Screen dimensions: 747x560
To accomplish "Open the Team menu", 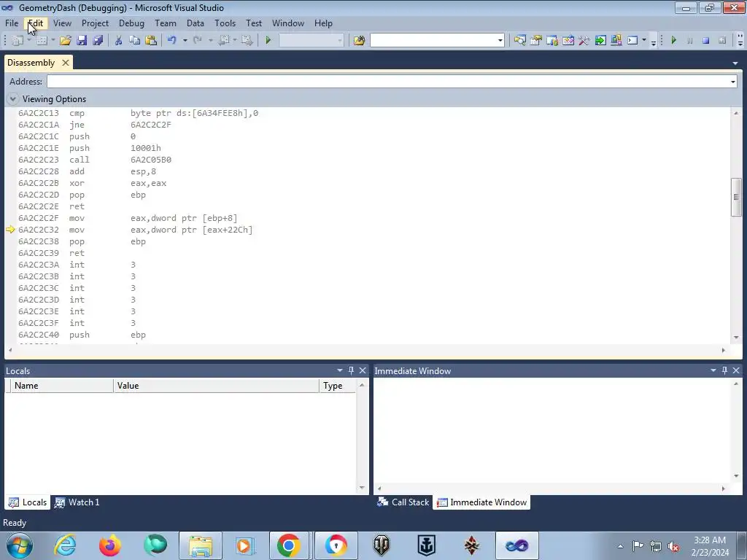I will tap(166, 23).
